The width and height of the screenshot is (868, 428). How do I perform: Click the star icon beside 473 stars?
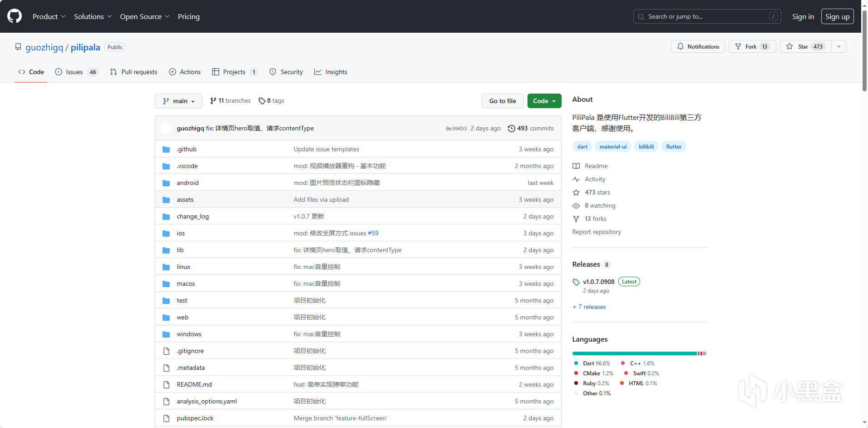576,193
